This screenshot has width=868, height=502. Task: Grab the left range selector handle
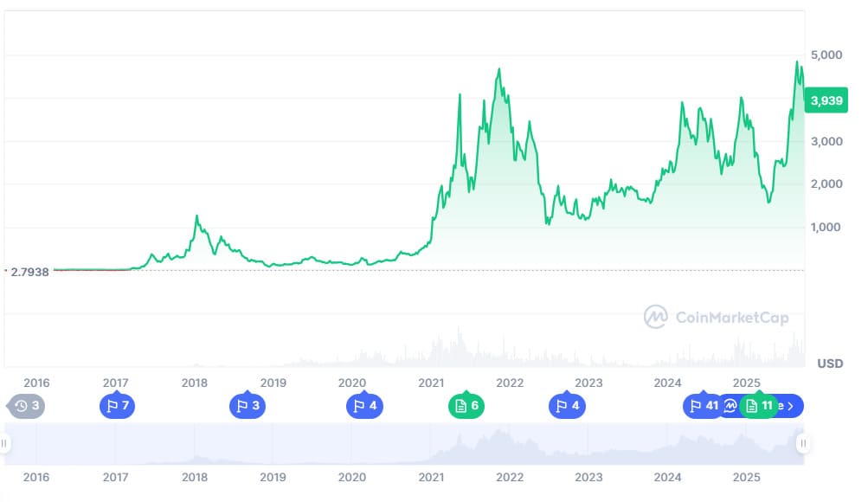(x=4, y=443)
